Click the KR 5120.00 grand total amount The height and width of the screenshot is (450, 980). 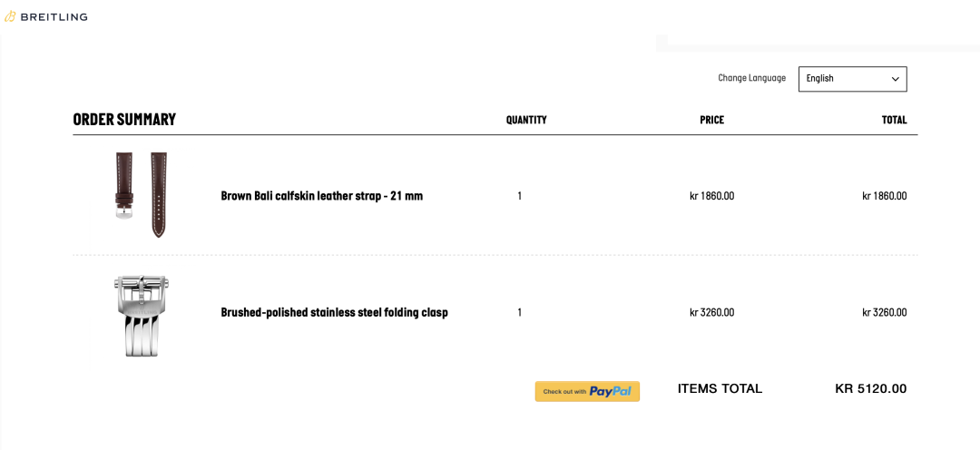pyautogui.click(x=870, y=388)
